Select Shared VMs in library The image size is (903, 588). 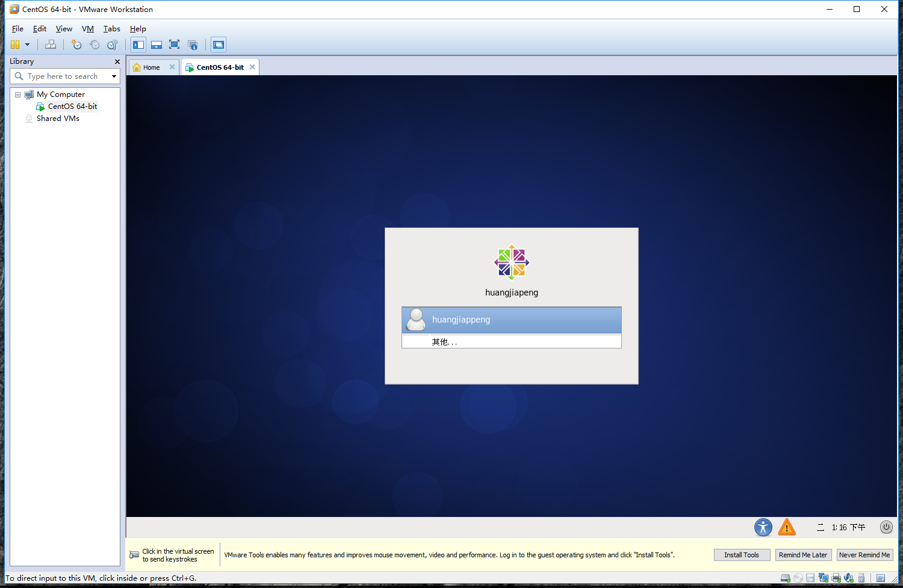pyautogui.click(x=58, y=119)
